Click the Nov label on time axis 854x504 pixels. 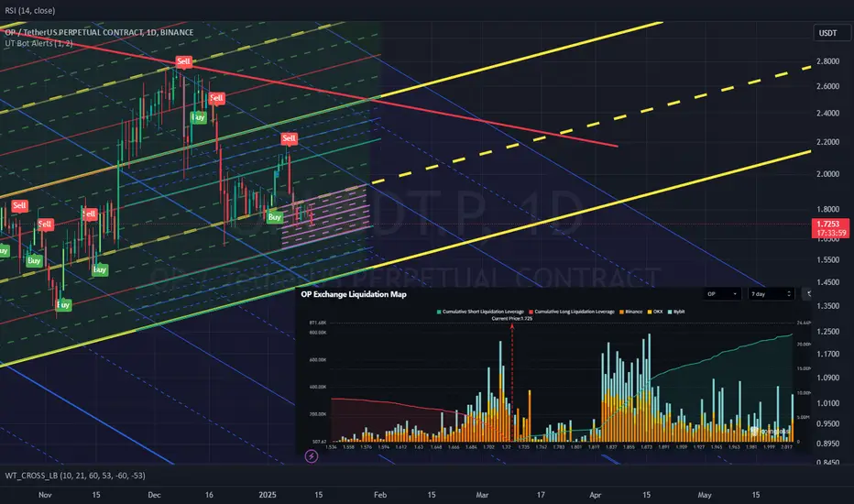pyautogui.click(x=45, y=495)
